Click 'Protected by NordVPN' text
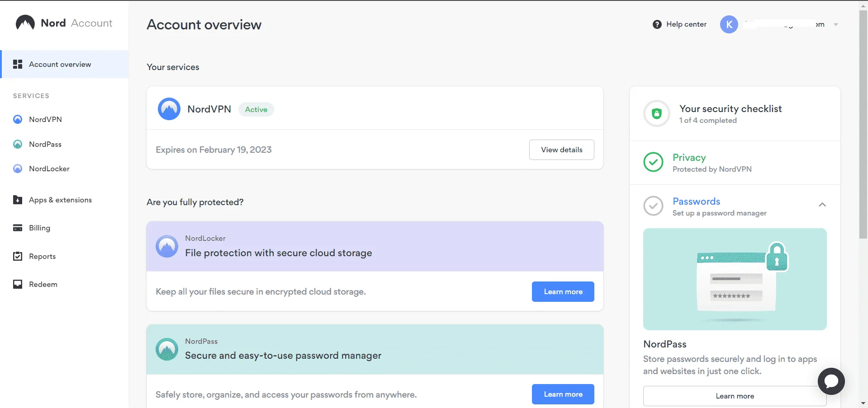Screen dimensions: 868x408 pos(712,169)
